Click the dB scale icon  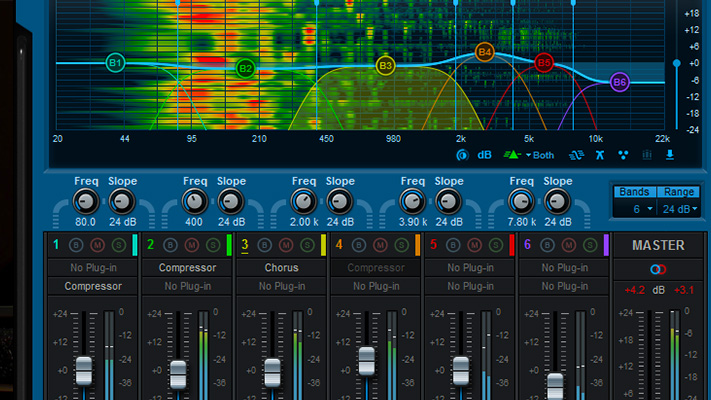pyautogui.click(x=484, y=155)
